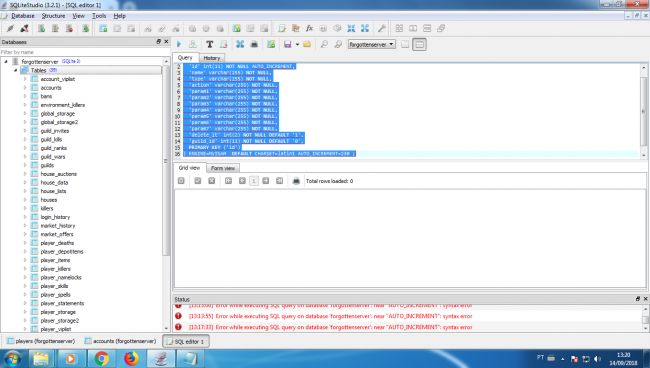The height and width of the screenshot is (368, 650).
Task: Open new SQL editor icon
Action: click(282, 28)
